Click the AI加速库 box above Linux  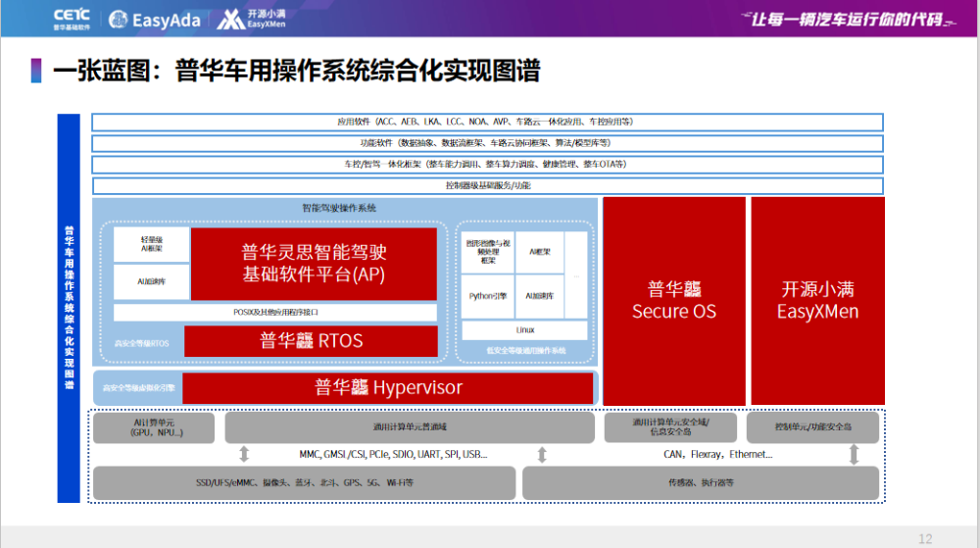click(539, 296)
